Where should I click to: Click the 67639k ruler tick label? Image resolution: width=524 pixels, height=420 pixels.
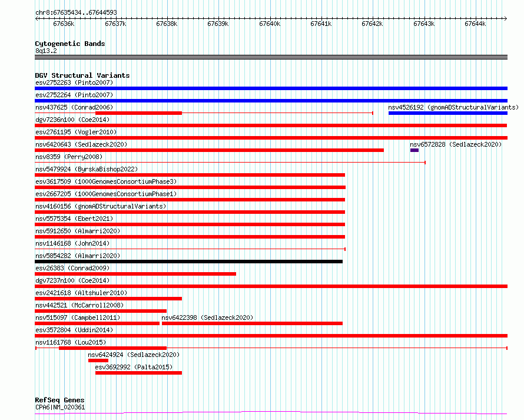(218, 24)
